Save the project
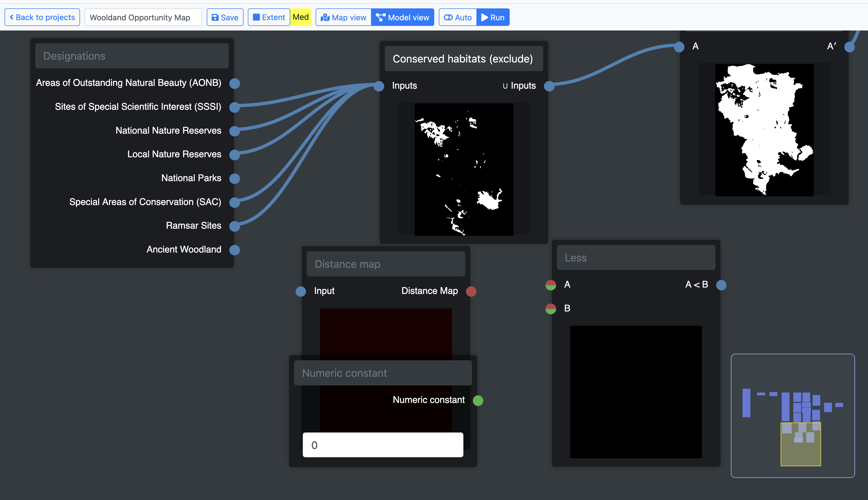 225,18
